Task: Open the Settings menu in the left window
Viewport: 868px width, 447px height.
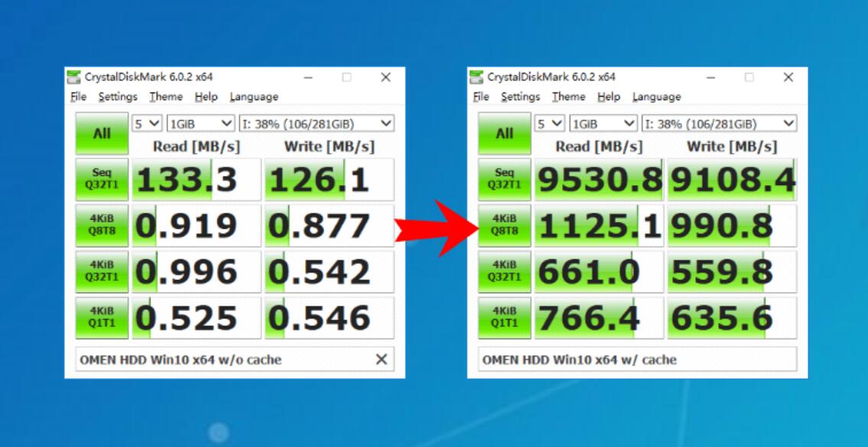Action: tap(118, 97)
